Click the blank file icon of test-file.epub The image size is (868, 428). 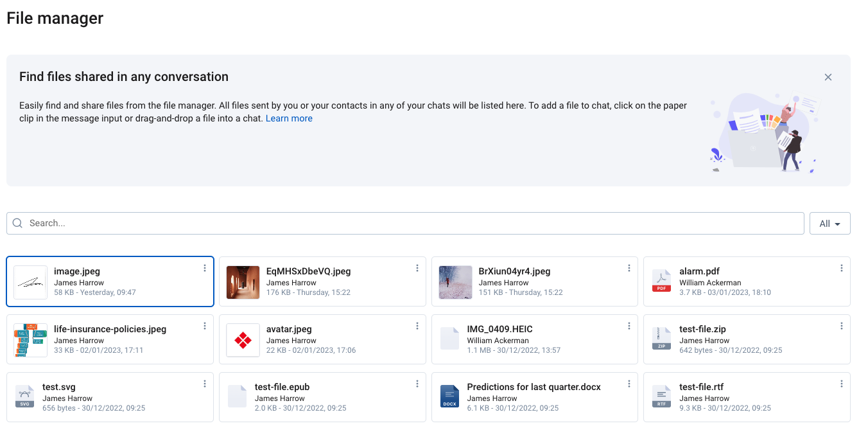[x=237, y=397]
